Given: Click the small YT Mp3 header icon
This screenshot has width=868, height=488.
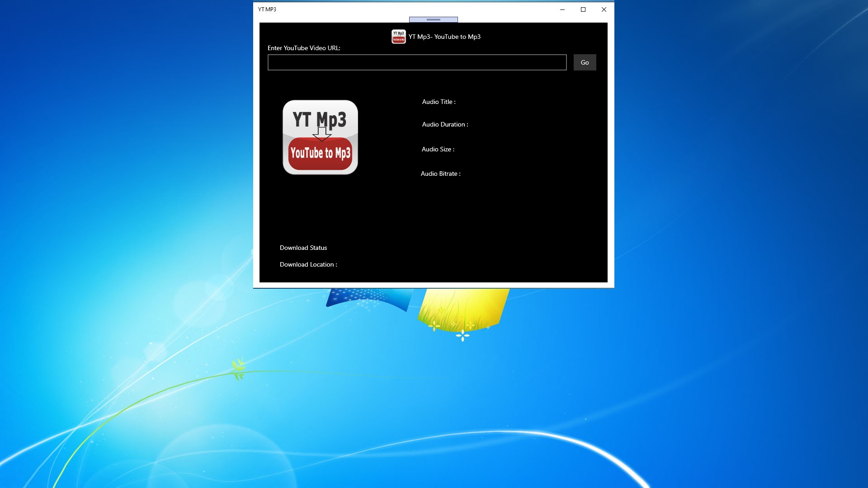Looking at the screenshot, I should [x=398, y=37].
